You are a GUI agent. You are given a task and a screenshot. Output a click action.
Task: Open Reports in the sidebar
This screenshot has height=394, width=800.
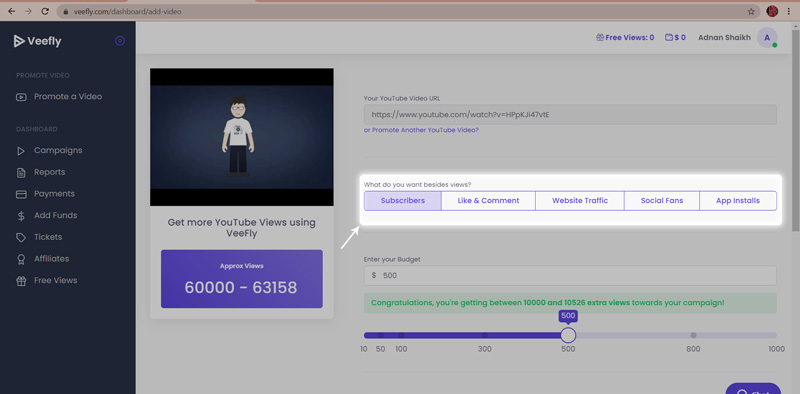coord(49,172)
